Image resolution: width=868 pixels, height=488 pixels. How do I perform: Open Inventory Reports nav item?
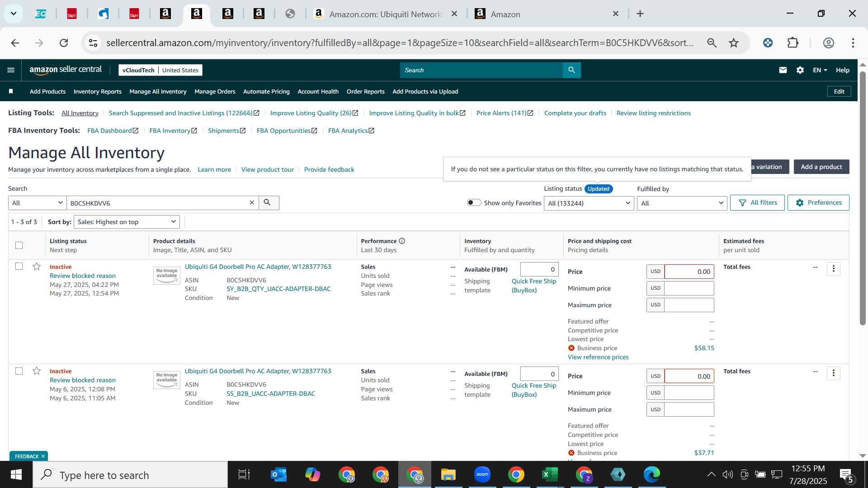97,91
